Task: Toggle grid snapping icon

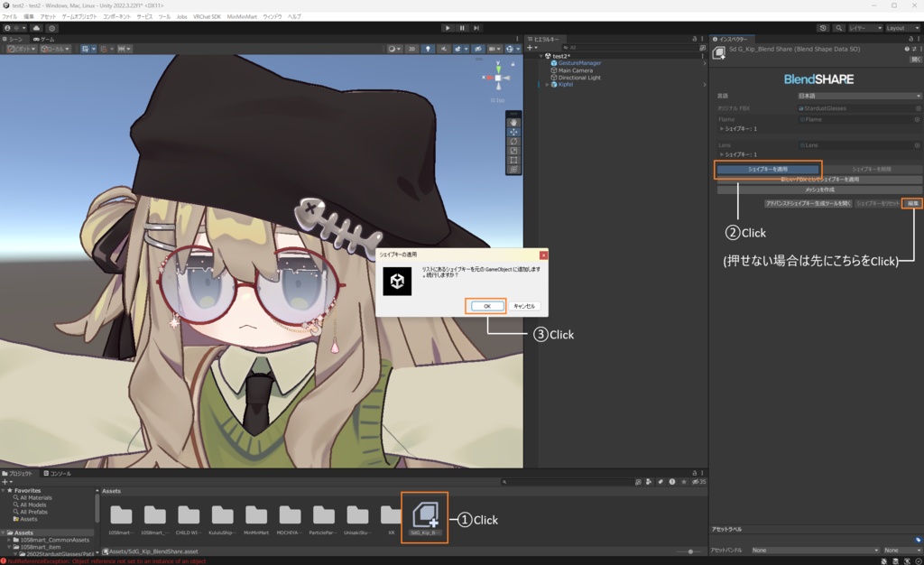Action: coord(106,49)
